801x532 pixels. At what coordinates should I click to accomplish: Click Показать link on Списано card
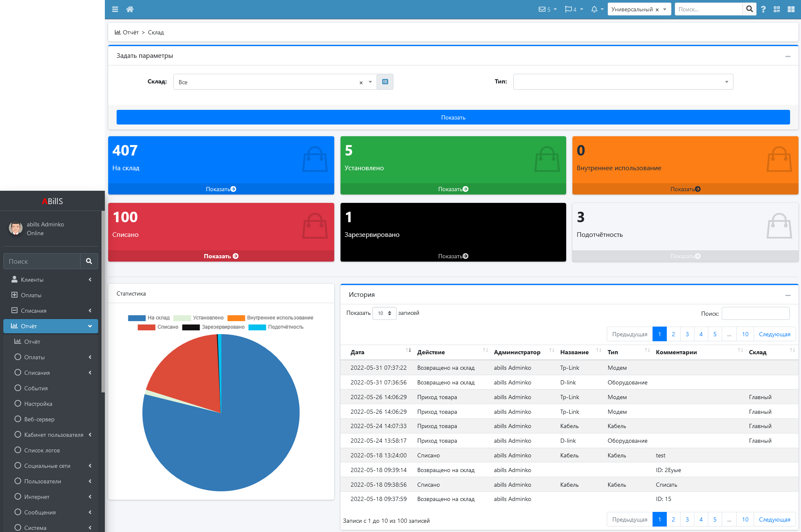pyautogui.click(x=221, y=256)
